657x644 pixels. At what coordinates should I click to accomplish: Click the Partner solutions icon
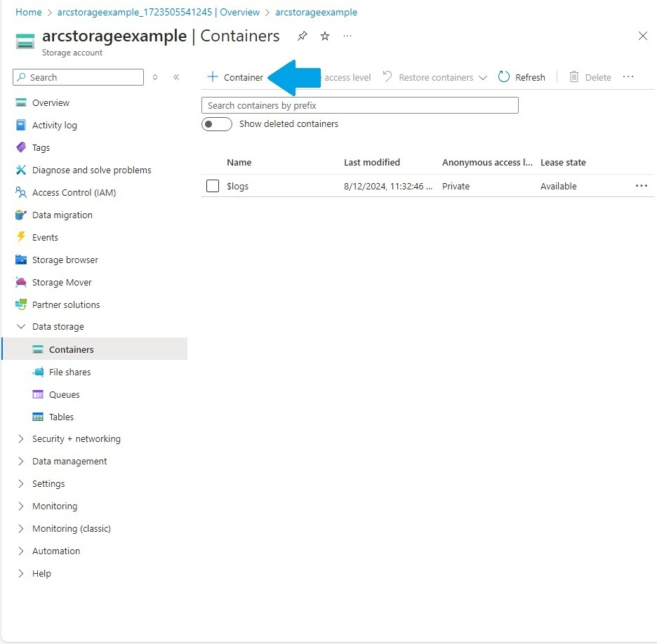[x=21, y=304]
